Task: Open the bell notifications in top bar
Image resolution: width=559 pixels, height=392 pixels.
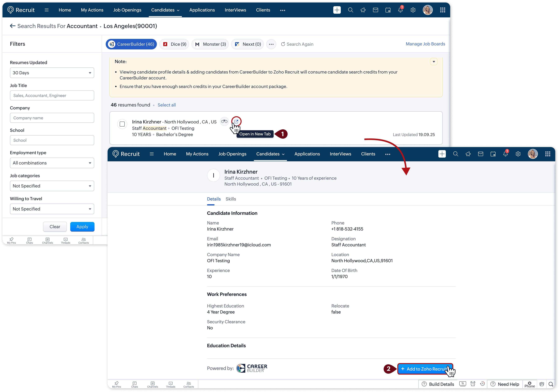Action: (400, 10)
